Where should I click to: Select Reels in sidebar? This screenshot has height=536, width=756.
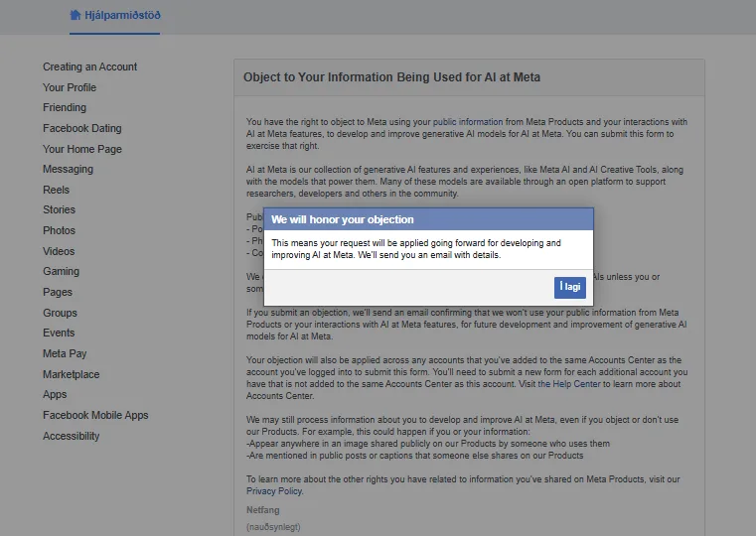[x=56, y=191]
